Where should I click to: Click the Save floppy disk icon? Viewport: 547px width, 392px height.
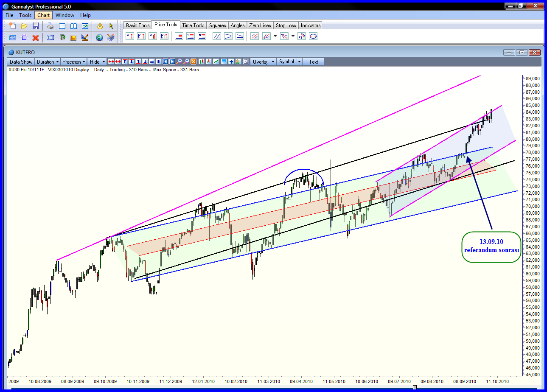coord(36,26)
